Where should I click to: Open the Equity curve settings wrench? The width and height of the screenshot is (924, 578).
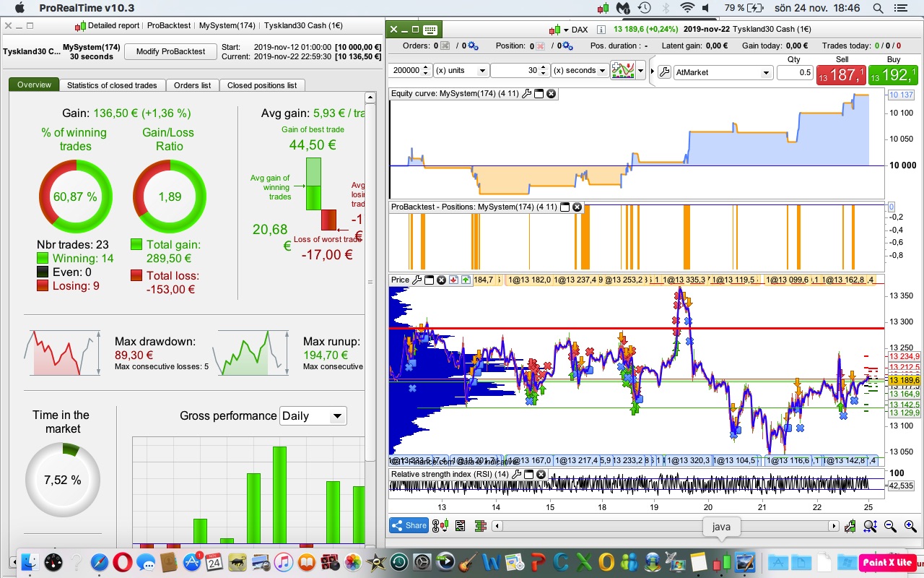pos(526,94)
